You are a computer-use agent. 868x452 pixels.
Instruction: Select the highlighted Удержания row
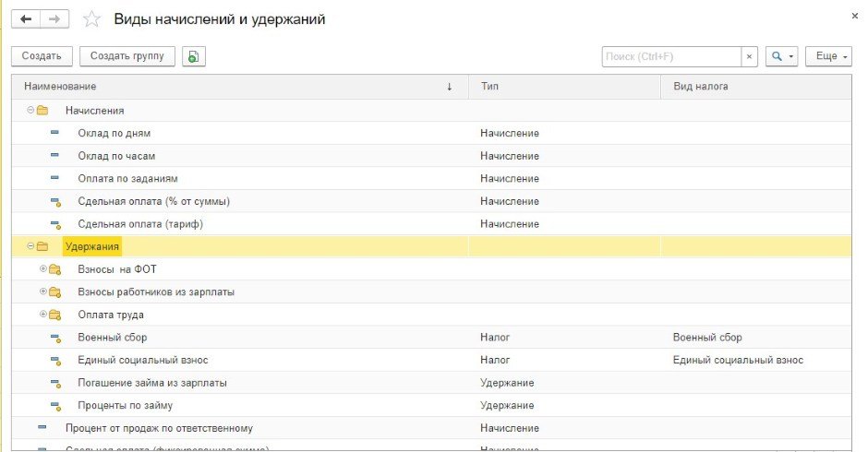pos(432,246)
